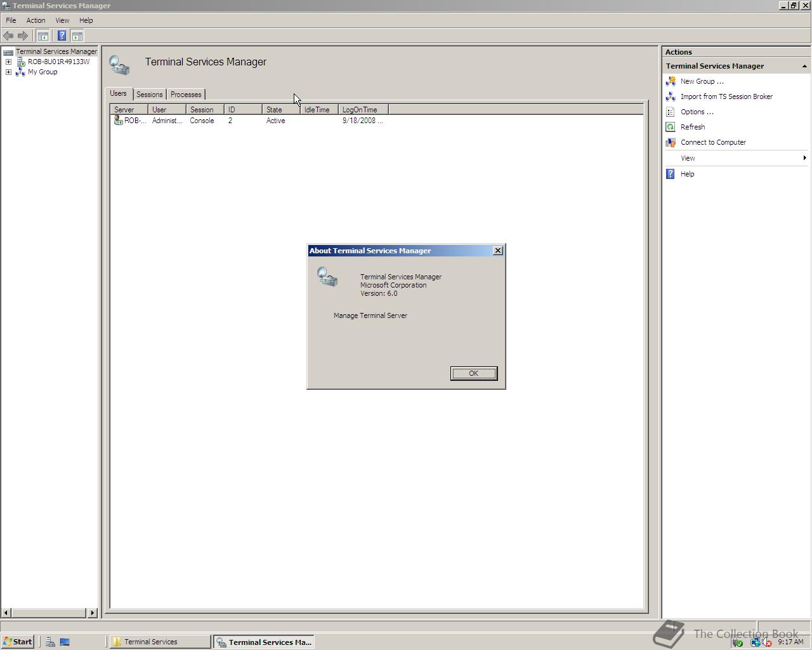Click the Import from TS Session Broker icon
This screenshot has height=650, width=812.
(x=671, y=96)
